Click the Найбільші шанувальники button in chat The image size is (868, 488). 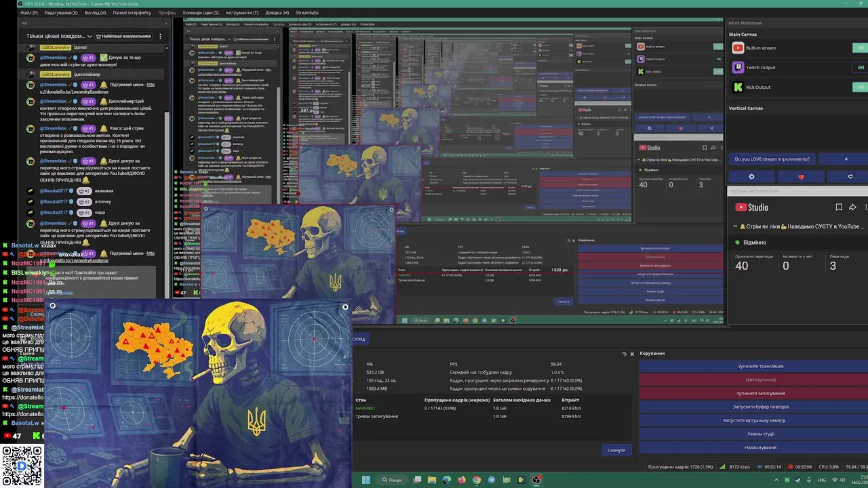[x=123, y=36]
